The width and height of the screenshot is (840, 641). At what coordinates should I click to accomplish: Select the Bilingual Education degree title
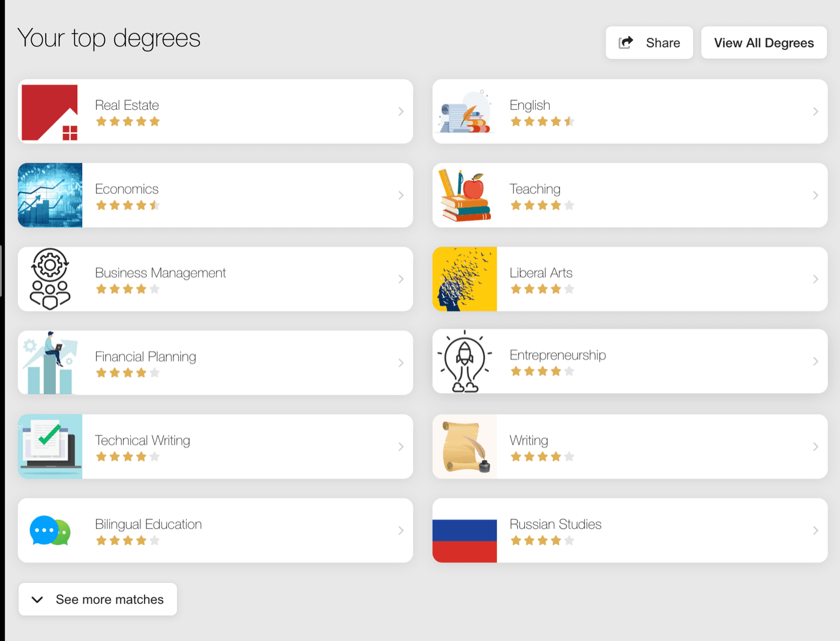pos(148,524)
